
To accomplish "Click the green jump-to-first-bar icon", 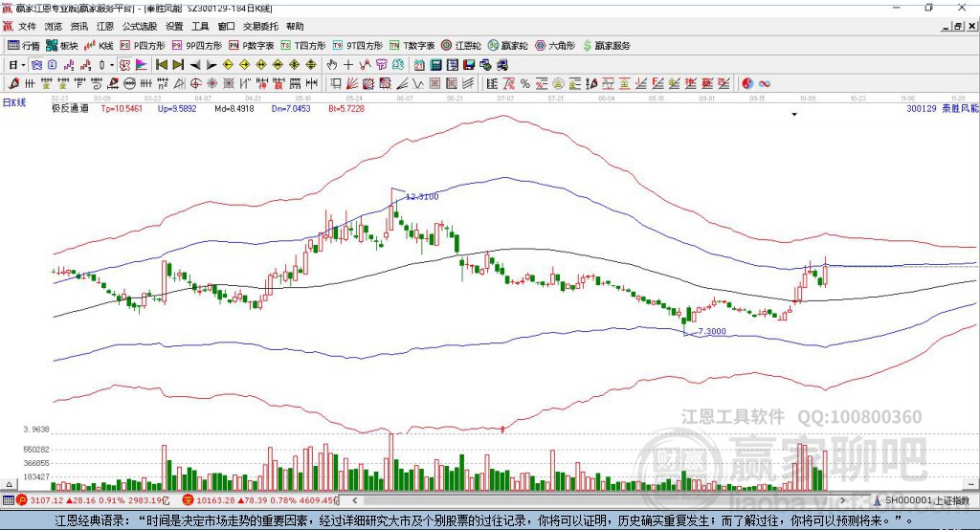I will point(161,65).
